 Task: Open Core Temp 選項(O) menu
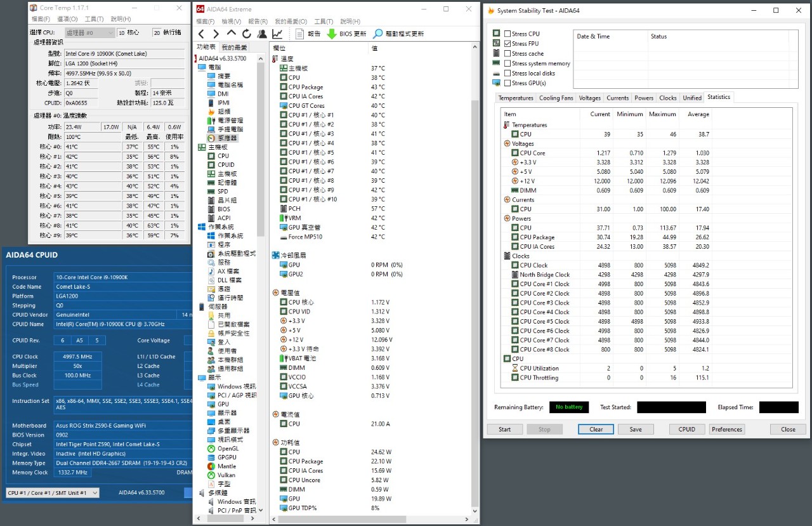click(x=68, y=19)
